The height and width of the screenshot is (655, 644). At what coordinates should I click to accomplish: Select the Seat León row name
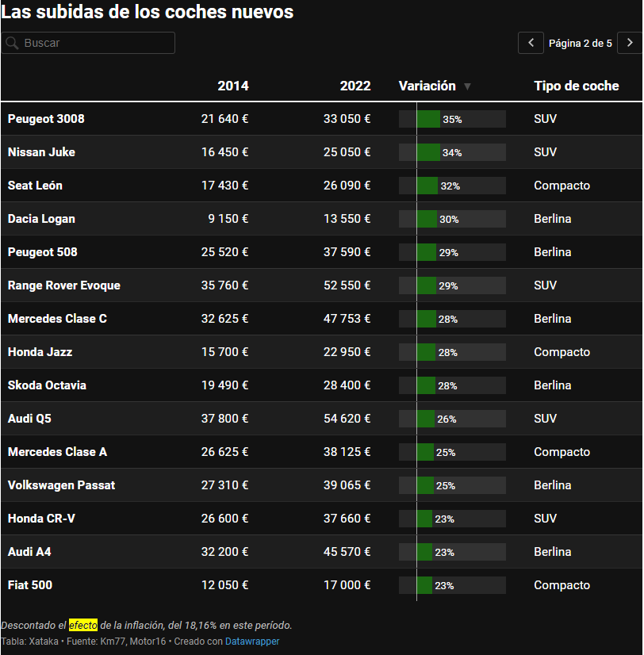[x=35, y=186]
